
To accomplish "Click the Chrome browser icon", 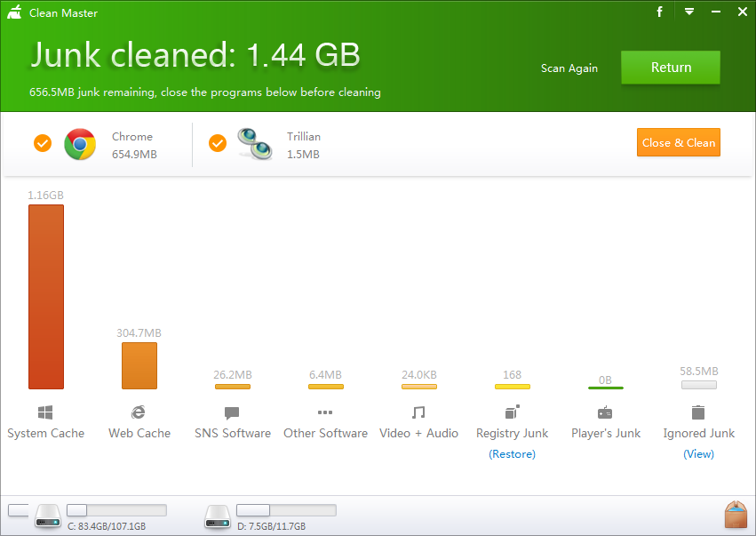I will [80, 144].
